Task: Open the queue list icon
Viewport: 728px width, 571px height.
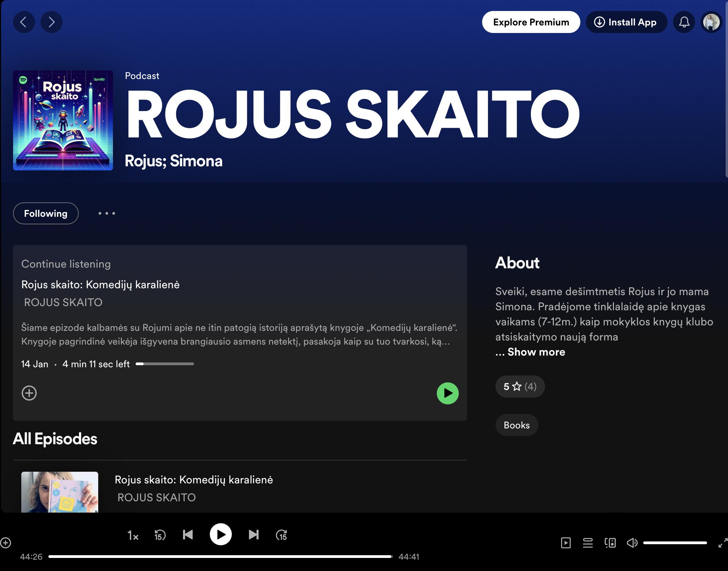Action: point(588,543)
